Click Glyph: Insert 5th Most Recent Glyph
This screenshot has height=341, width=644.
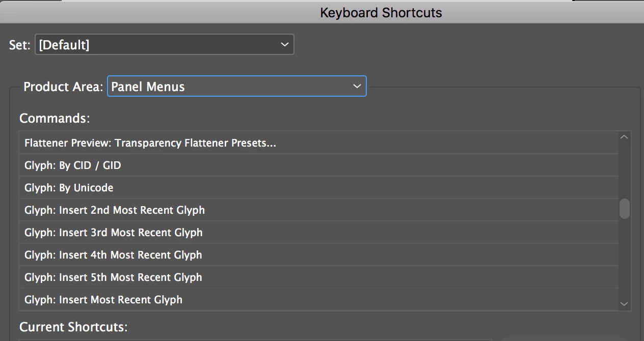(x=113, y=277)
